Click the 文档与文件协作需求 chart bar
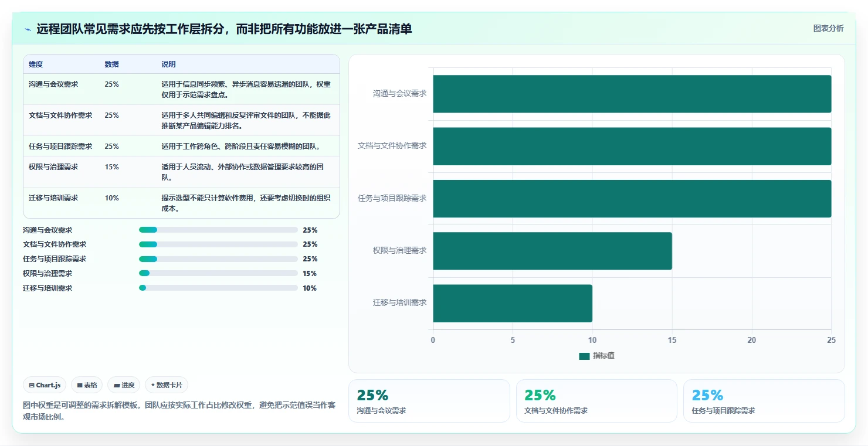Image resolution: width=868 pixels, height=446 pixels. [632, 146]
